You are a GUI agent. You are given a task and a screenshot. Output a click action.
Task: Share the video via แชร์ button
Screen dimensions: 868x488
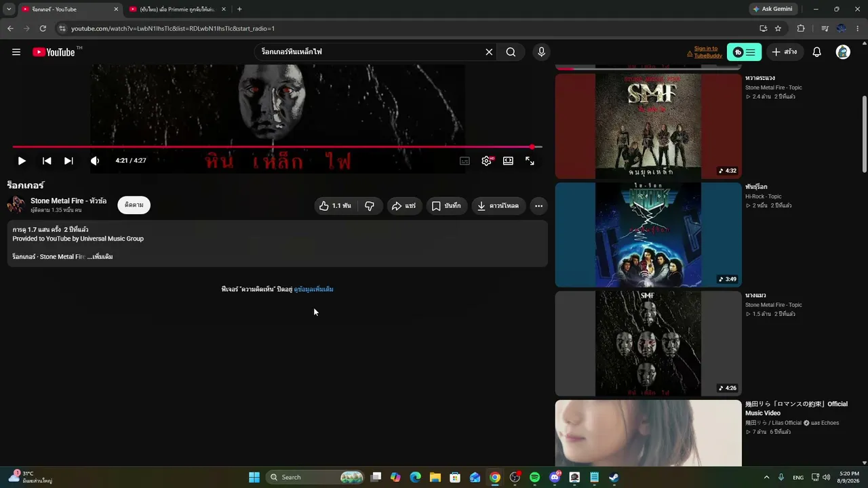coord(404,206)
